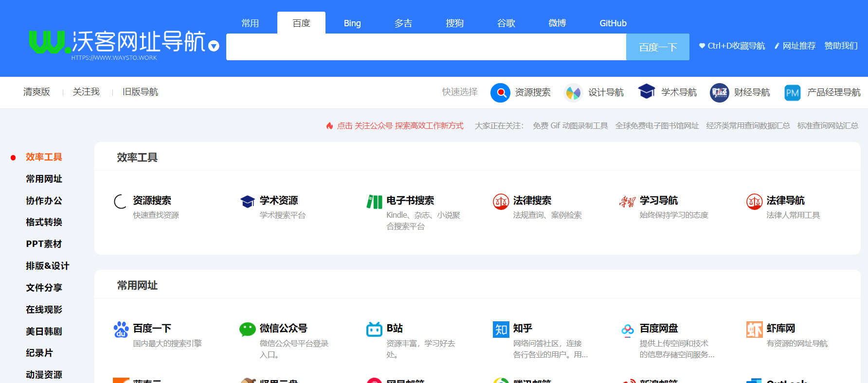Click the colorful 设计导航 quick-select icon
Screen dimensions: 868x383
point(573,92)
